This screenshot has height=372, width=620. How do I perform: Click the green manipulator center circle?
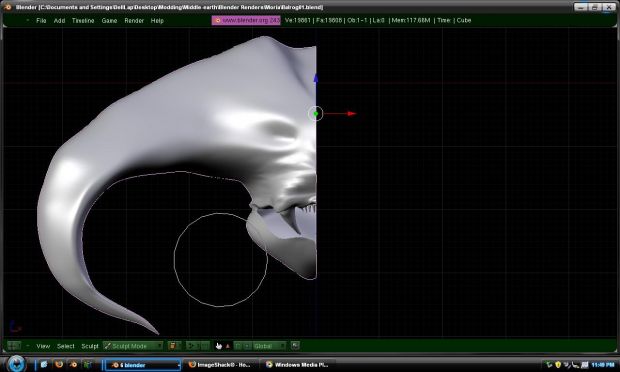click(316, 114)
